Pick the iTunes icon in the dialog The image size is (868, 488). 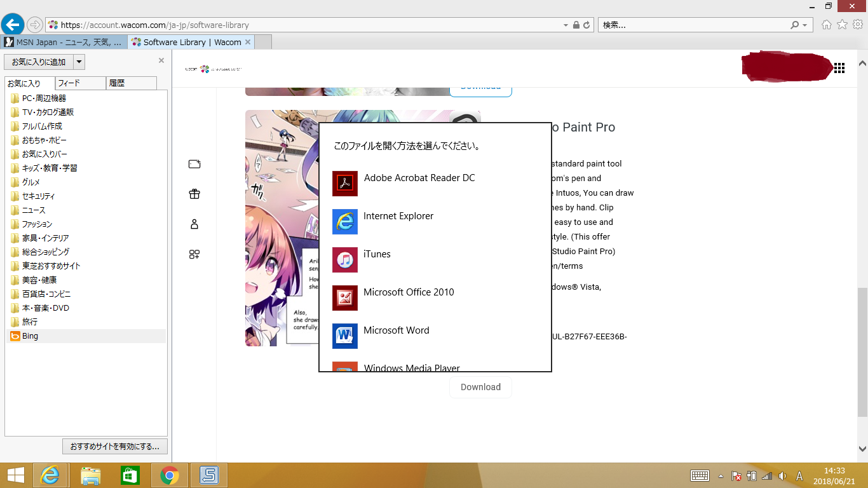[345, 260]
